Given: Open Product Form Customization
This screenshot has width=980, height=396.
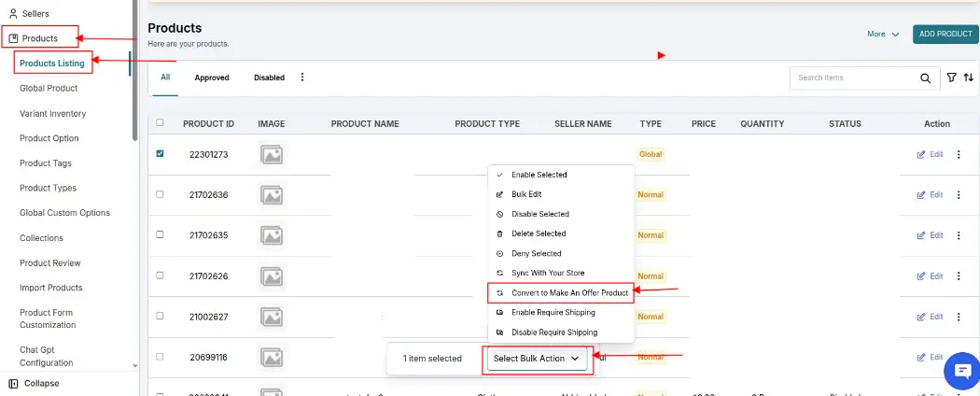Looking at the screenshot, I should [x=48, y=318].
